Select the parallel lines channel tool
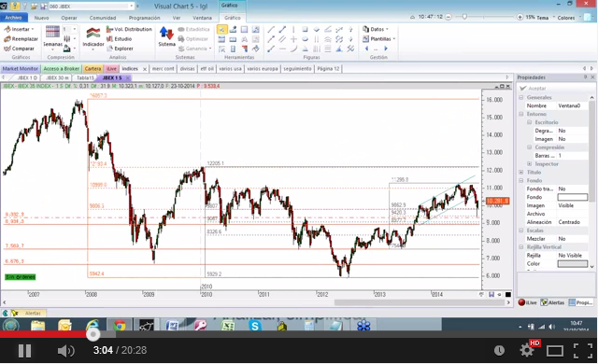This screenshot has height=364, width=598. 282,39
